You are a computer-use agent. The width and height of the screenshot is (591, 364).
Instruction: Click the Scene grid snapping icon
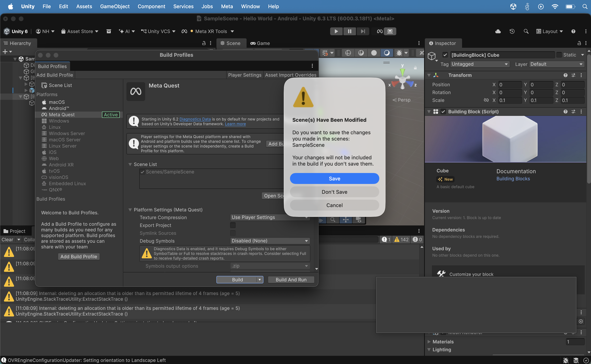[325, 53]
